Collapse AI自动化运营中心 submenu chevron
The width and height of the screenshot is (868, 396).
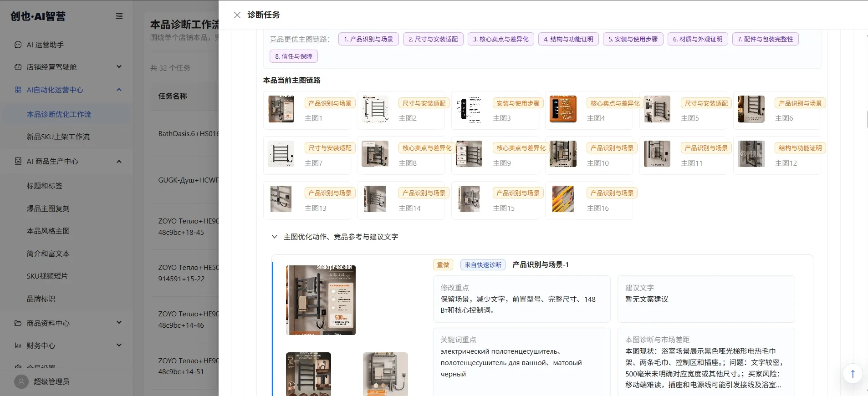click(119, 90)
